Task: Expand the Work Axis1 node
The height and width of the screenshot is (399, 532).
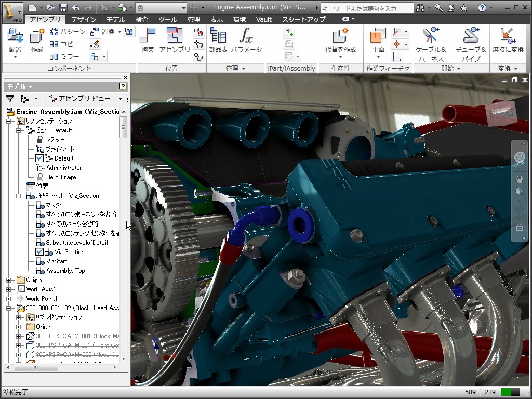Action: pos(9,289)
